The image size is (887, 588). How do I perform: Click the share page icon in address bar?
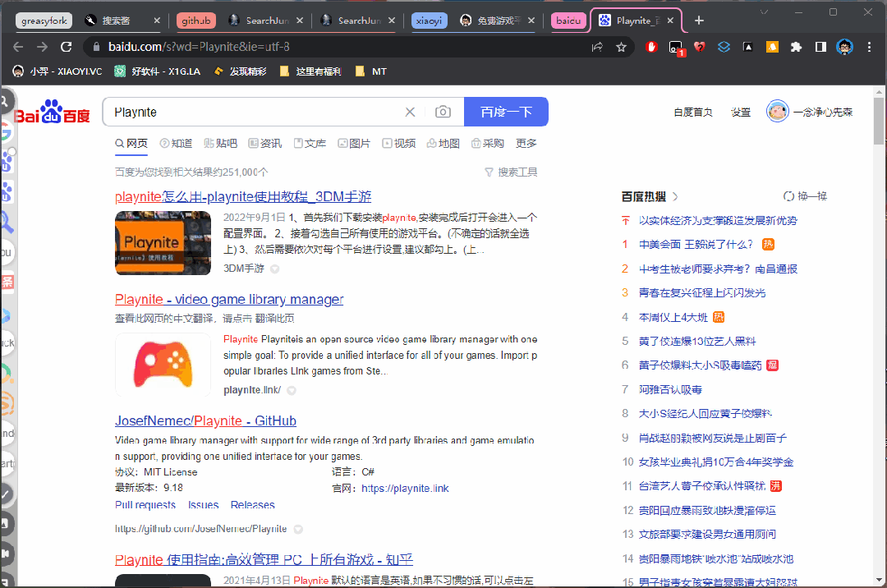[597, 48]
